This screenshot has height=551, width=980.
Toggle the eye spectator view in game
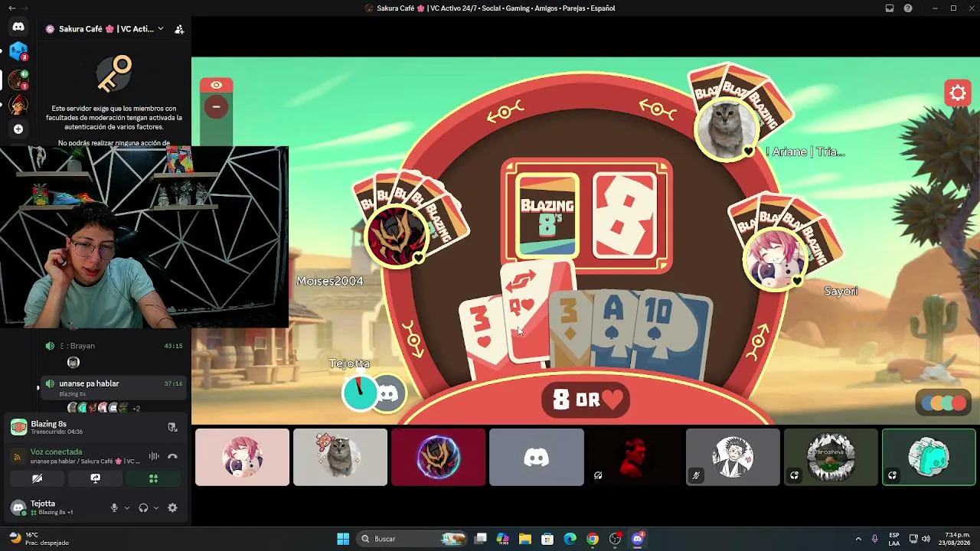coord(217,85)
